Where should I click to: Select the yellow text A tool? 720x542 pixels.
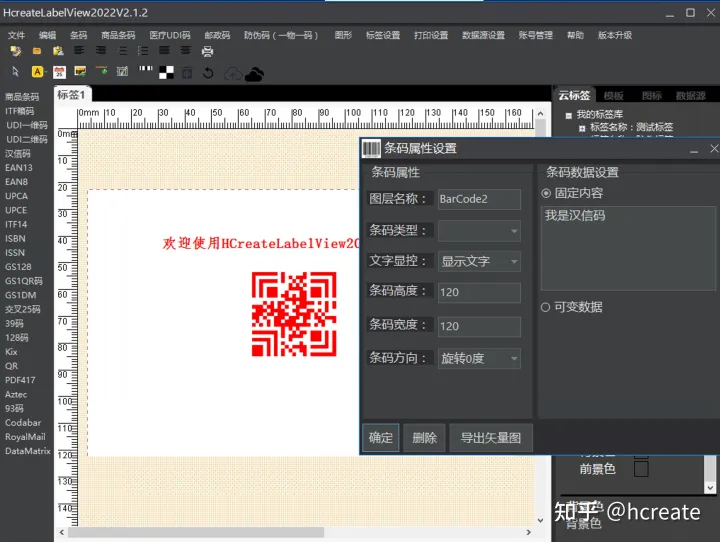[37, 72]
